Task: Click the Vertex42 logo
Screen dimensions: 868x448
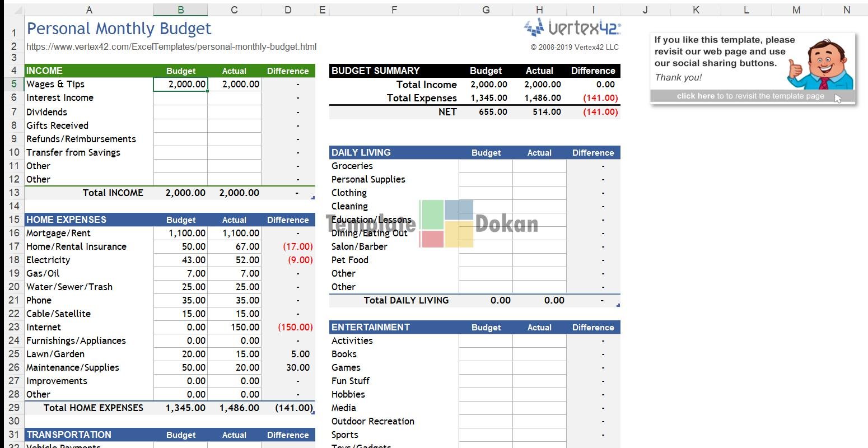Action: (572, 27)
